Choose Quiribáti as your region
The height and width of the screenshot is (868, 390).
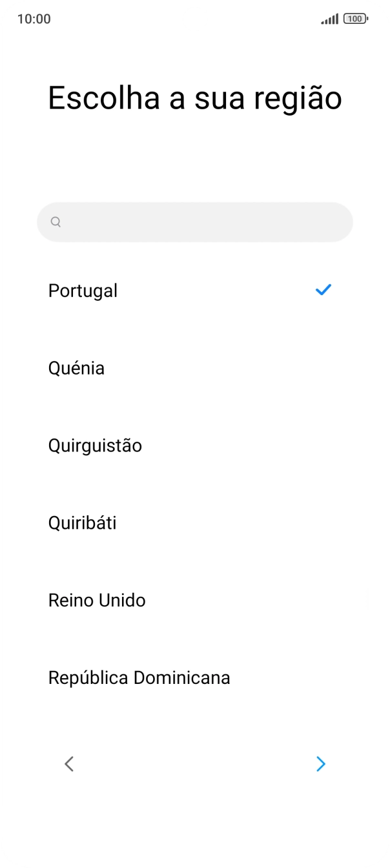click(82, 523)
